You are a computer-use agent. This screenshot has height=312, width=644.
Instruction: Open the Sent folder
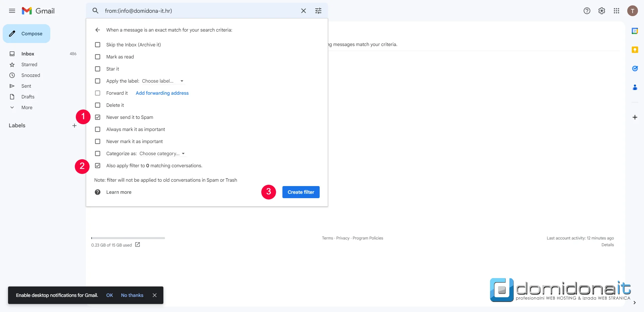(x=26, y=86)
